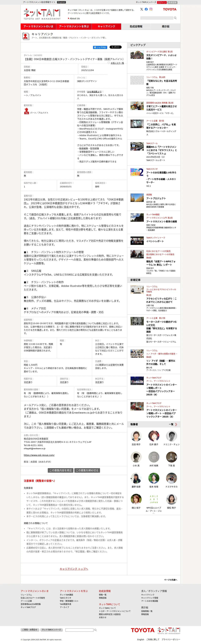Image resolution: width=201 pixels, height=644 pixels.
Task: Open the アートマネジメントのいま tab
Action: pos(38,26)
